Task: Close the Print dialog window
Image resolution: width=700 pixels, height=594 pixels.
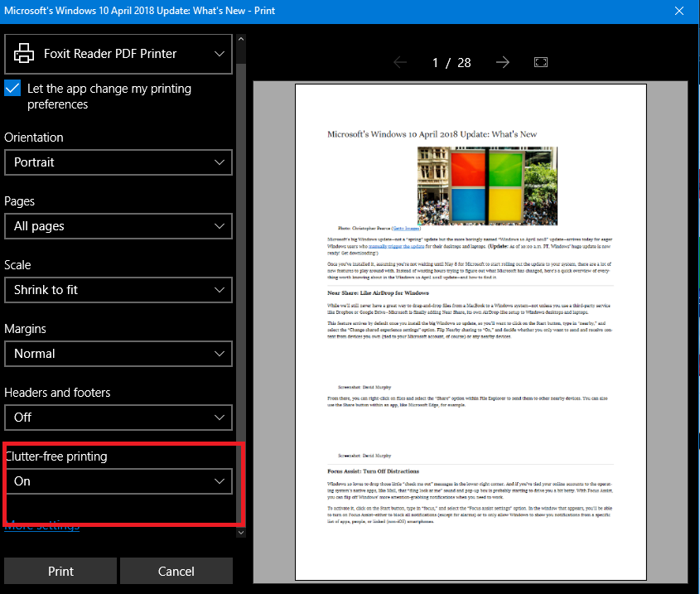Action: 678,11
